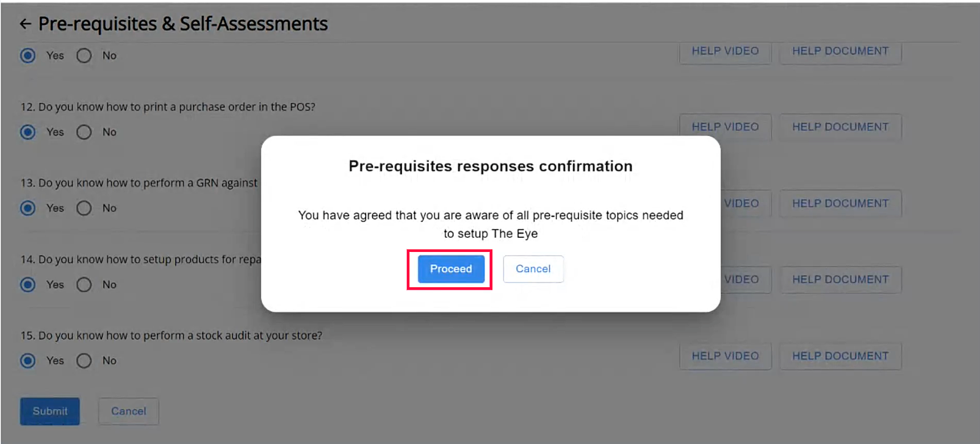The height and width of the screenshot is (444, 980).
Task: Open Help Document for stock audit question
Action: coord(840,356)
